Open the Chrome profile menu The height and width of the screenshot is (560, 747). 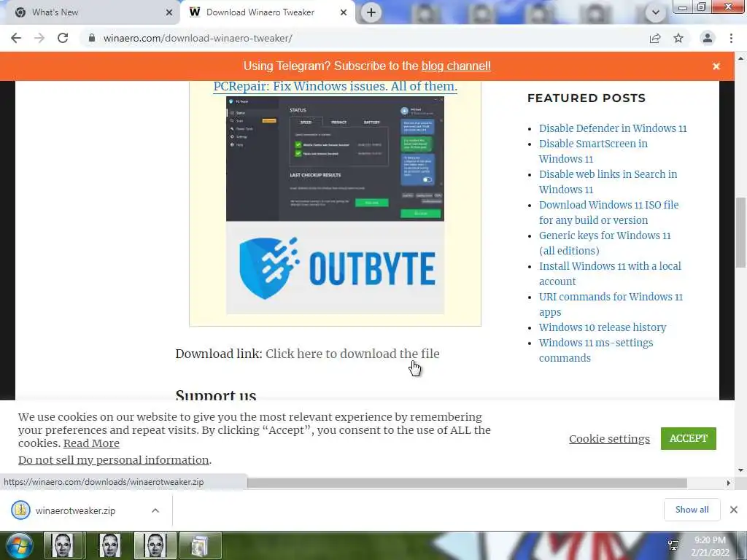click(708, 38)
